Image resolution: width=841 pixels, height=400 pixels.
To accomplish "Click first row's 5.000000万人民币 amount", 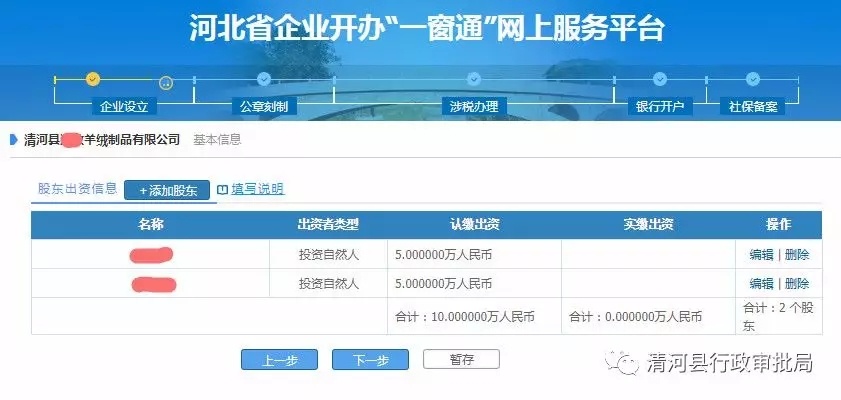I will (x=444, y=255).
